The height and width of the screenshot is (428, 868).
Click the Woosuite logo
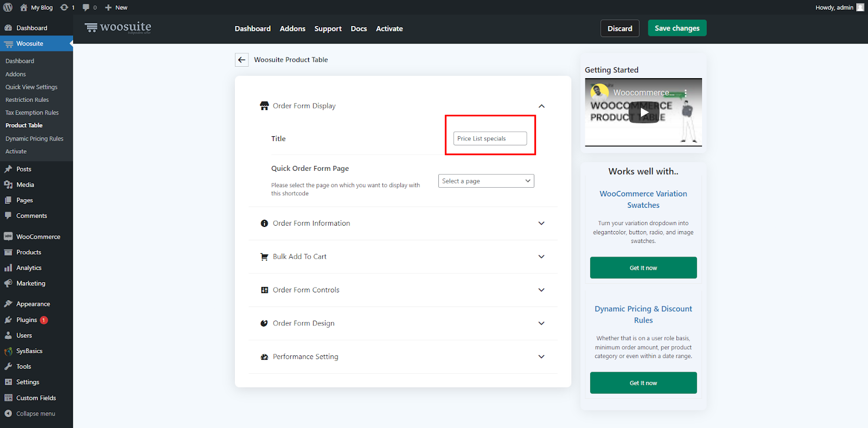click(x=118, y=27)
